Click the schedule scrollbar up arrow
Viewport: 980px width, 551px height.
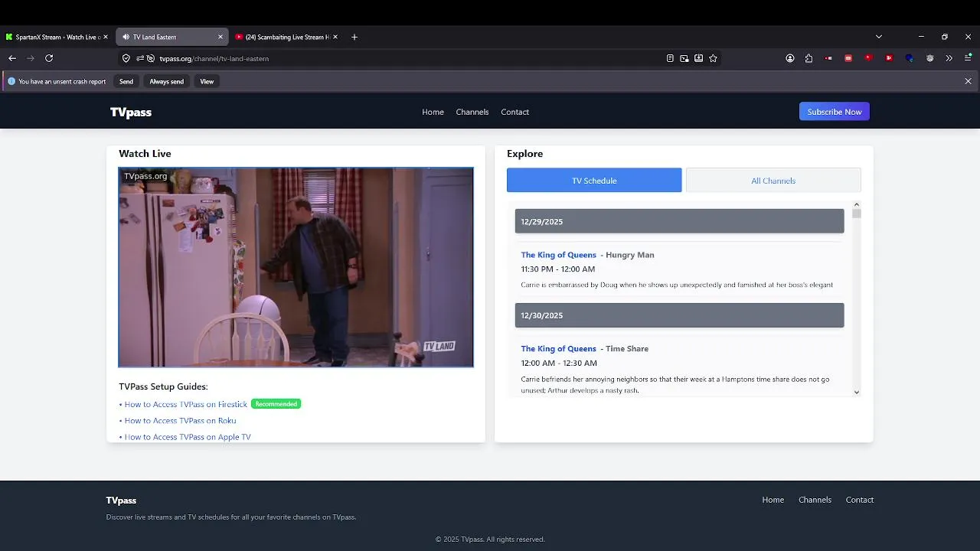[x=857, y=204]
